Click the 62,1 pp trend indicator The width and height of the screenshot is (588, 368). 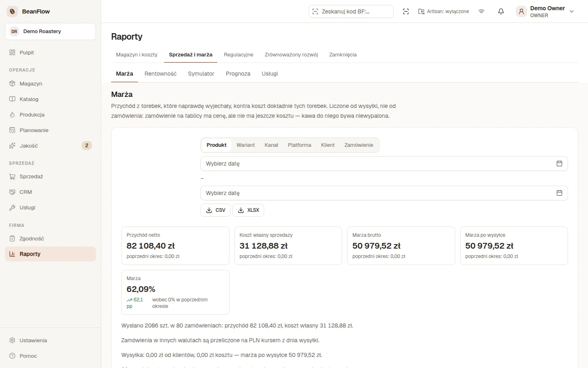[135, 303]
